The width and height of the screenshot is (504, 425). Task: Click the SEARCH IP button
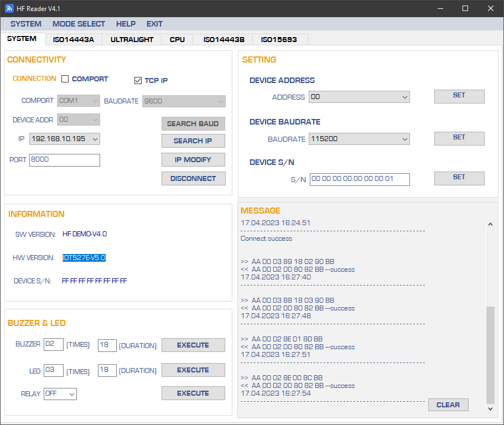[193, 141]
